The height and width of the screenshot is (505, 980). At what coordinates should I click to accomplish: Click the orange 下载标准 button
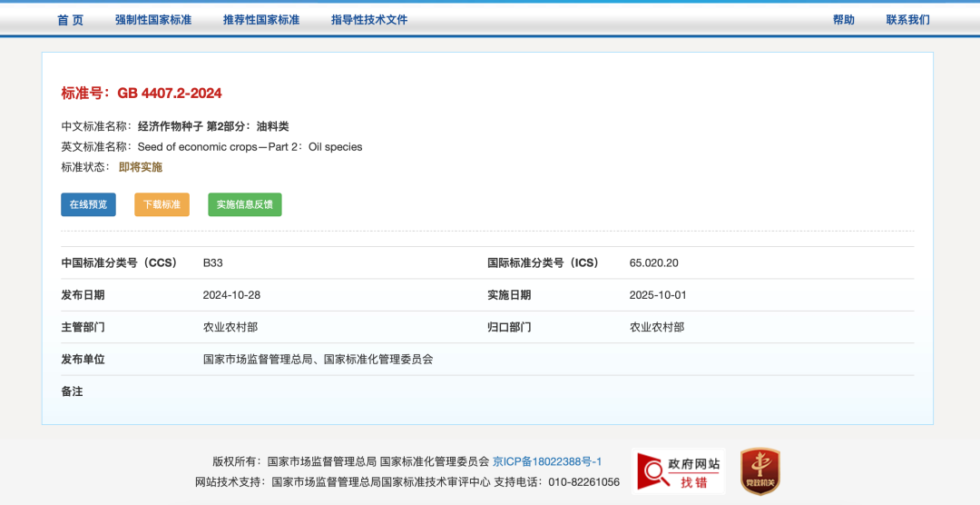[x=162, y=204]
